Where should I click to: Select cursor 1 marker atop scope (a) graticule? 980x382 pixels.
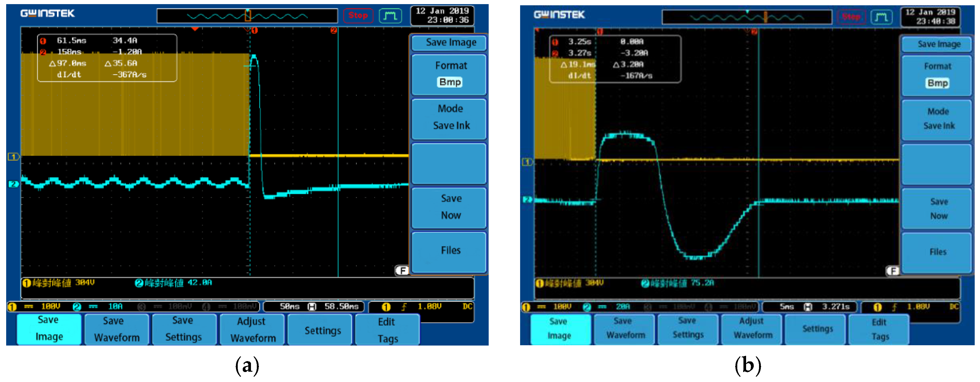click(254, 31)
